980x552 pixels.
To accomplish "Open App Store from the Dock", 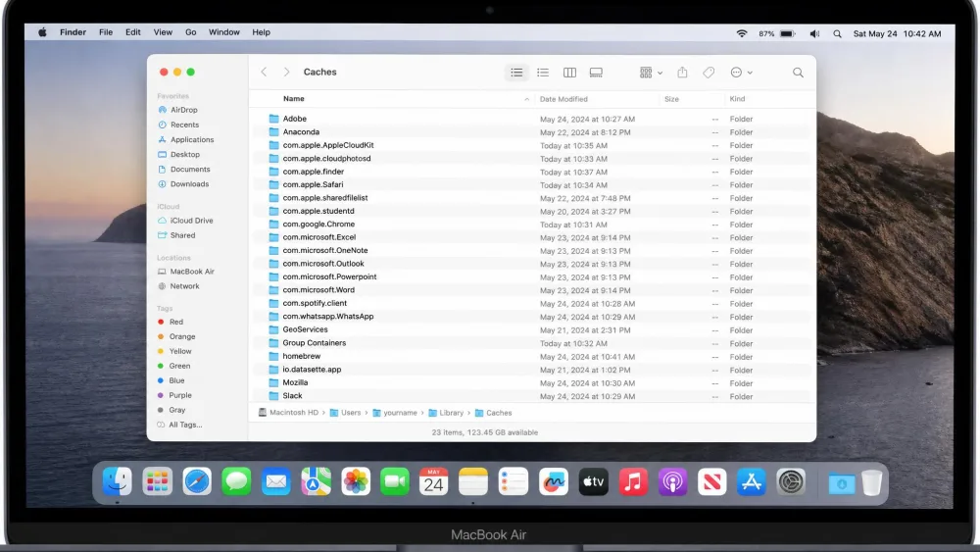I will point(752,482).
